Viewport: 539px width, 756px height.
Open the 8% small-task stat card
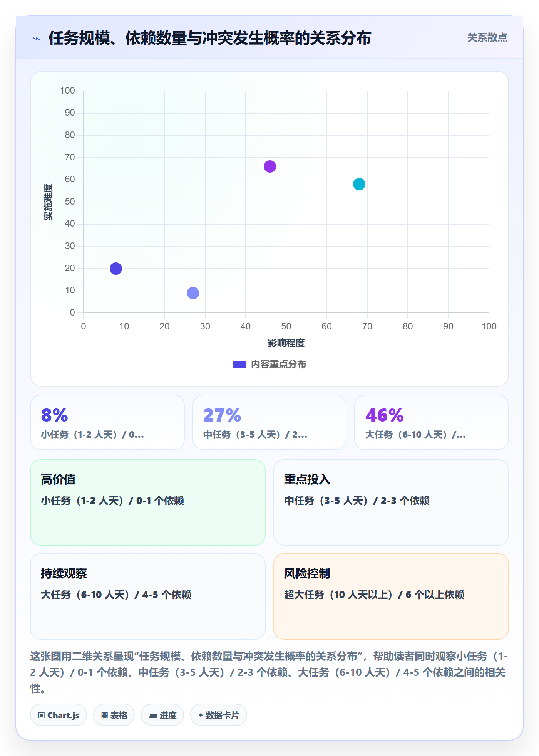tap(107, 422)
